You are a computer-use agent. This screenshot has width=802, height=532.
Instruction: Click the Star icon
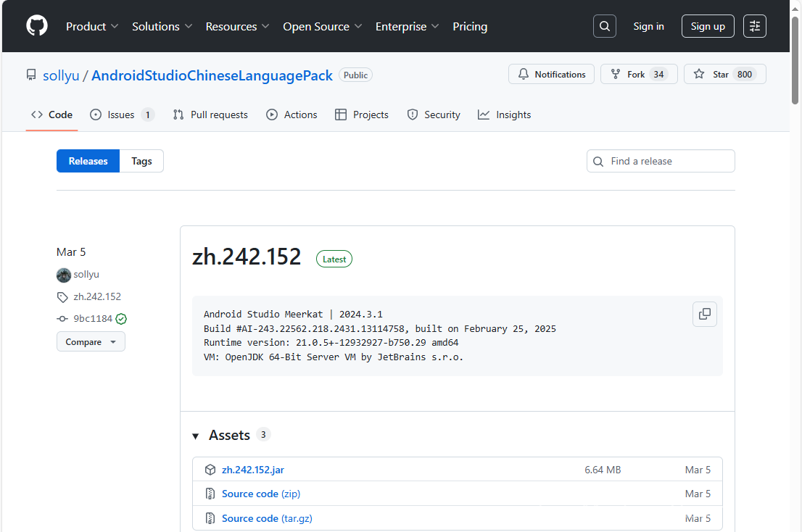pos(699,74)
